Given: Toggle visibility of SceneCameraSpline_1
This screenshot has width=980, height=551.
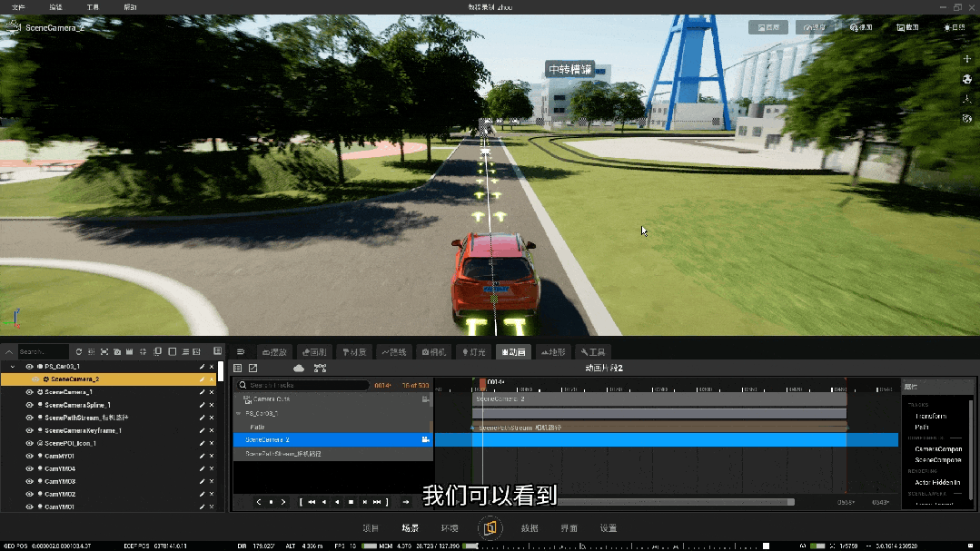Looking at the screenshot, I should [29, 405].
